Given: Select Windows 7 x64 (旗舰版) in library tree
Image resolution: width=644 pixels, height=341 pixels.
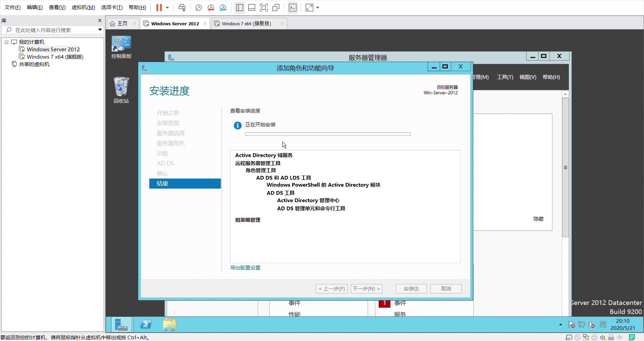Looking at the screenshot, I should [55, 57].
